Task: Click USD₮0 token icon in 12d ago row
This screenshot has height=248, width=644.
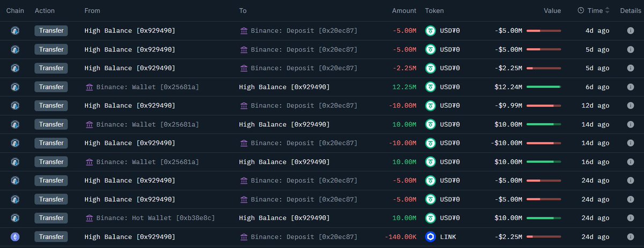Action: (430, 106)
